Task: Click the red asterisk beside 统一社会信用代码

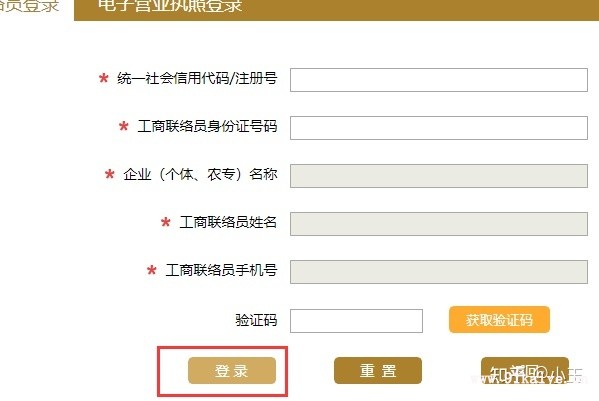Action: [x=104, y=79]
